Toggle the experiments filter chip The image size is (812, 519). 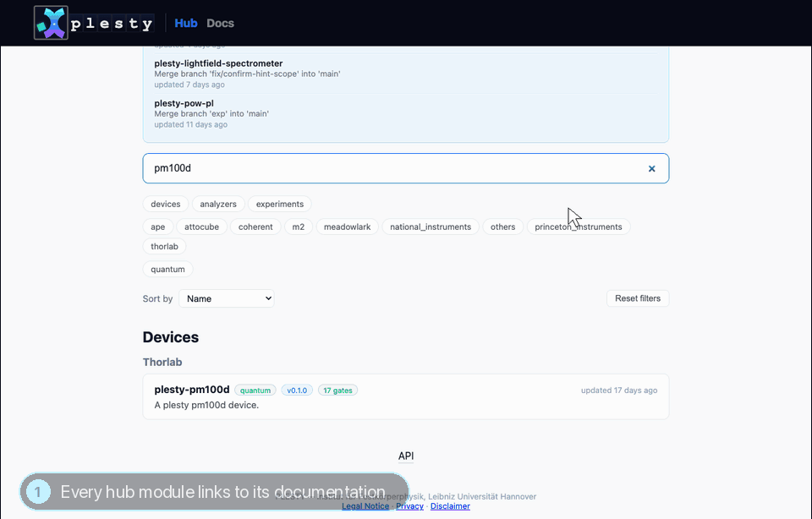pos(280,204)
